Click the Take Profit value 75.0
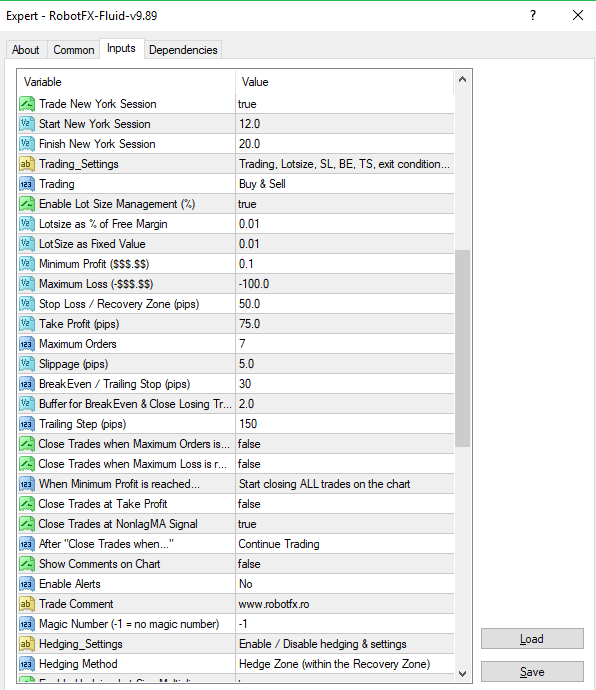 pos(345,324)
